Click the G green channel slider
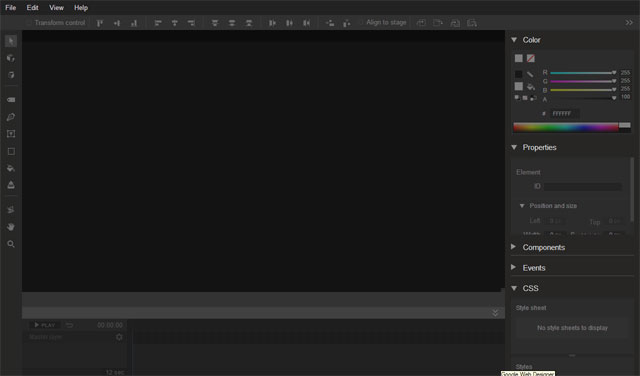640x376 pixels. (x=583, y=81)
